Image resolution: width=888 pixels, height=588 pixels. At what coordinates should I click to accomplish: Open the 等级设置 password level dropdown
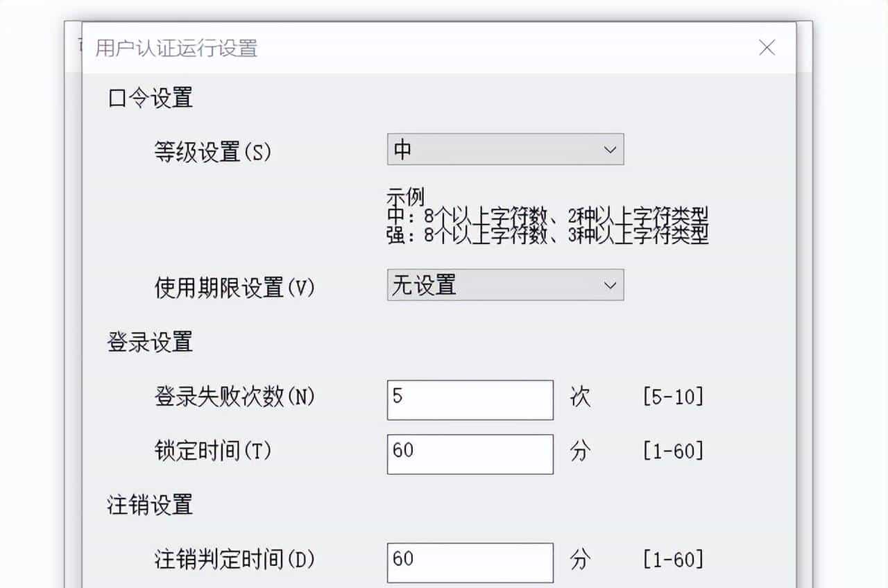[x=504, y=148]
